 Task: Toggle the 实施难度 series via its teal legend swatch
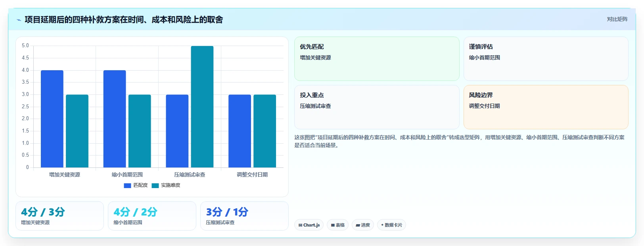pos(155,185)
